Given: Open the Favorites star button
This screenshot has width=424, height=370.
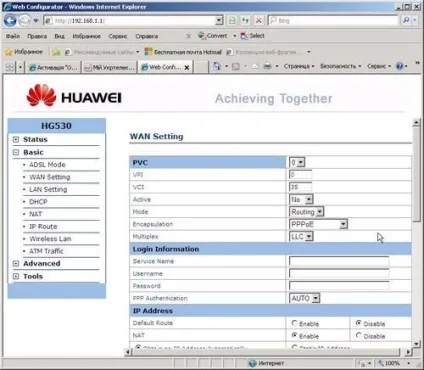Looking at the screenshot, I should click(24, 52).
